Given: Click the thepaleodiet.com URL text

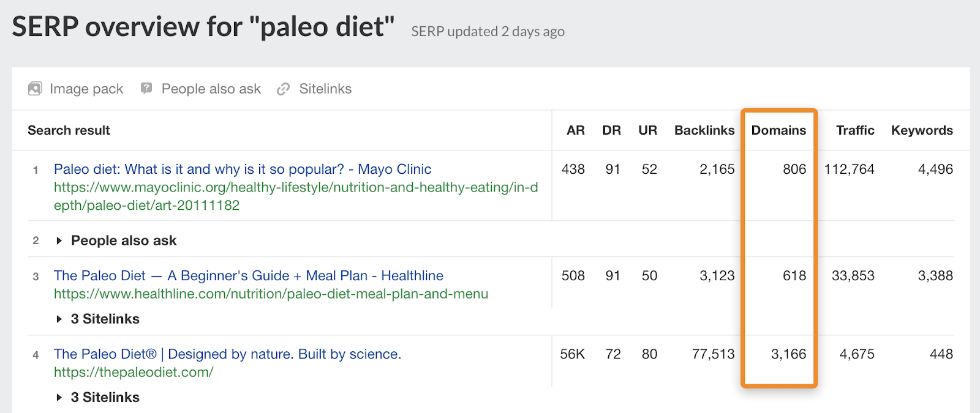Looking at the screenshot, I should 132,371.
